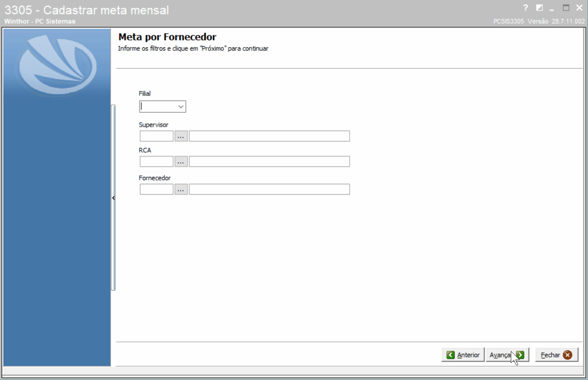The height and width of the screenshot is (380, 588).
Task: Proceed with the Avançar button
Action: 507,355
